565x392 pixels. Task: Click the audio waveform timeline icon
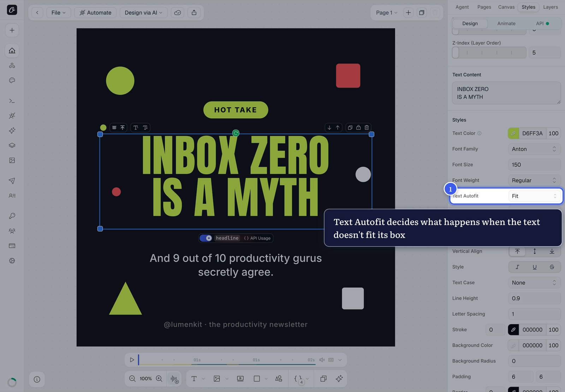pyautogui.click(x=174, y=379)
